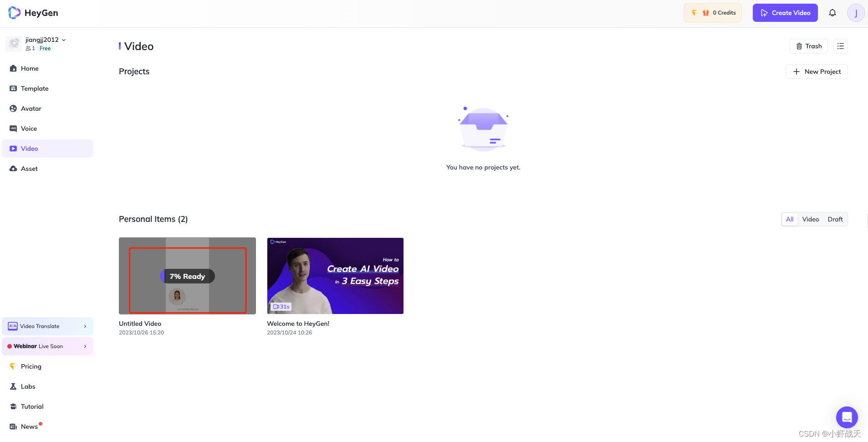The image size is (868, 442).
Task: Open Avatar section in sidebar
Action: [48, 108]
